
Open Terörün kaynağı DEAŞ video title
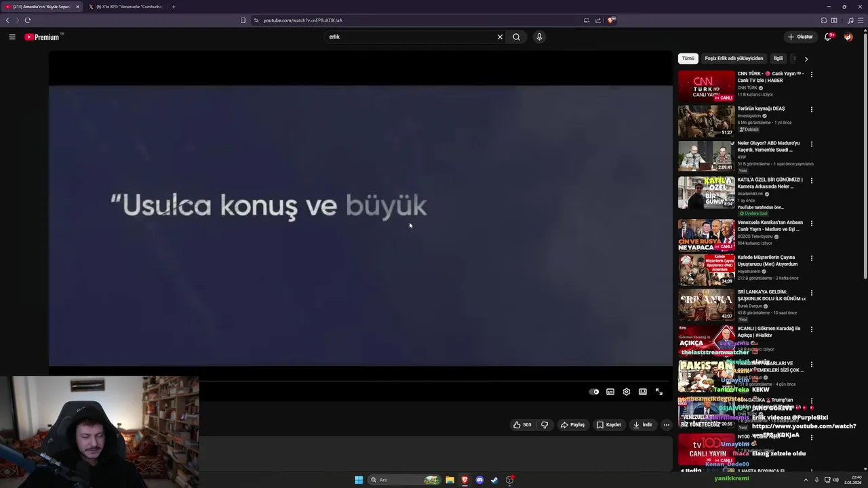coord(761,108)
